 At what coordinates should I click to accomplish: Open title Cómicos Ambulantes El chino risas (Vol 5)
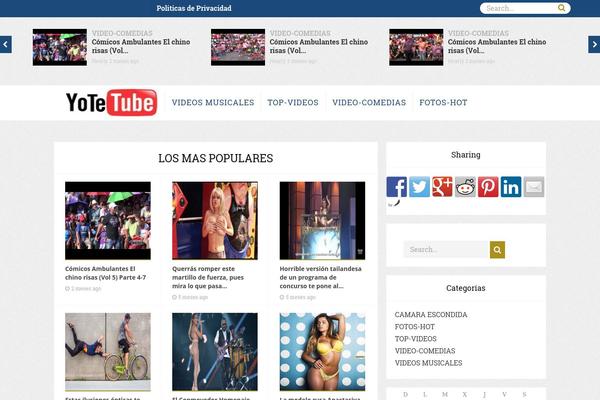click(106, 273)
